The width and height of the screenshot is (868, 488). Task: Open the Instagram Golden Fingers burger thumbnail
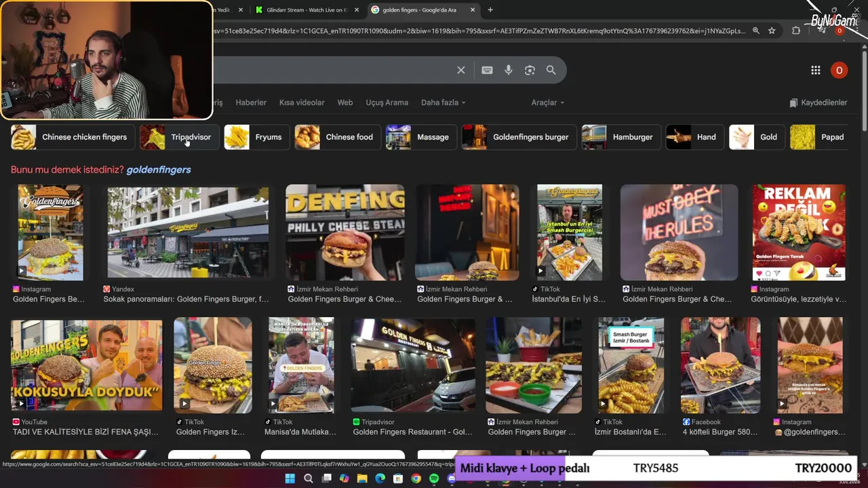(51, 232)
